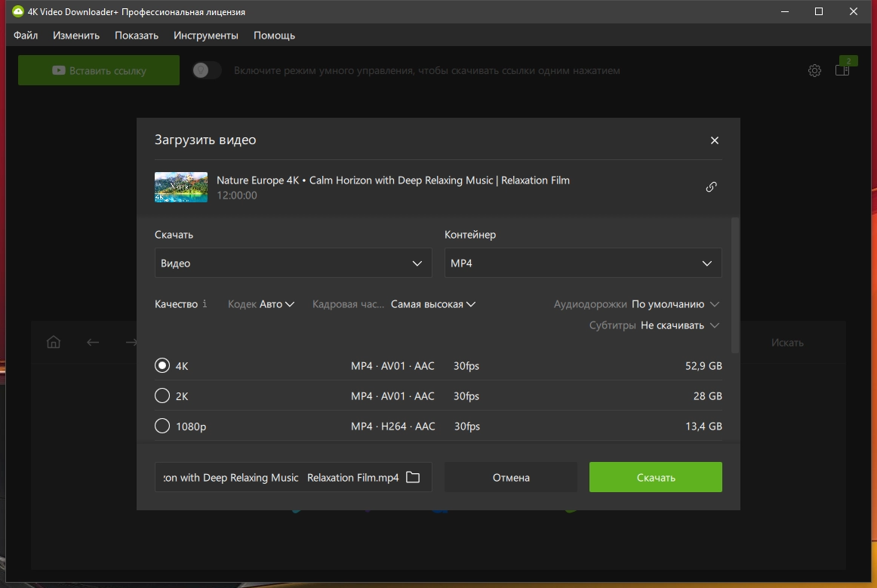
Task: Click the 52,9 GB file size
Action: (x=703, y=366)
